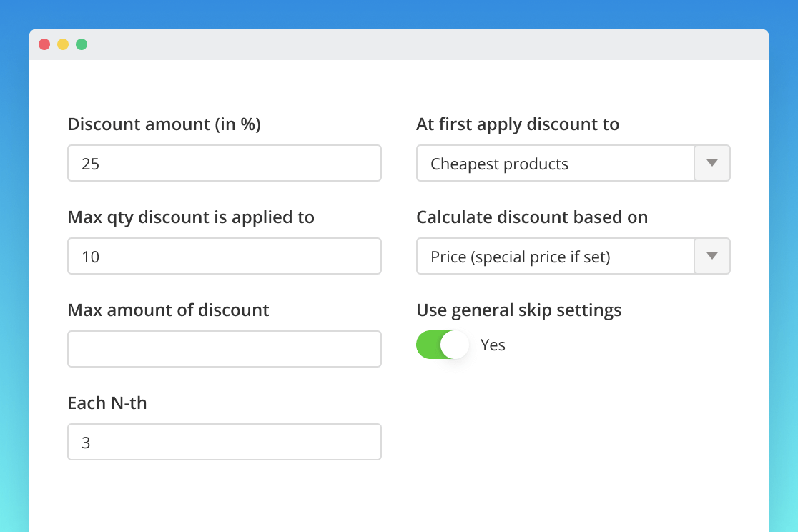Focus the Max qty discount input containing 10
Image resolution: width=798 pixels, height=532 pixels.
pyautogui.click(x=224, y=257)
